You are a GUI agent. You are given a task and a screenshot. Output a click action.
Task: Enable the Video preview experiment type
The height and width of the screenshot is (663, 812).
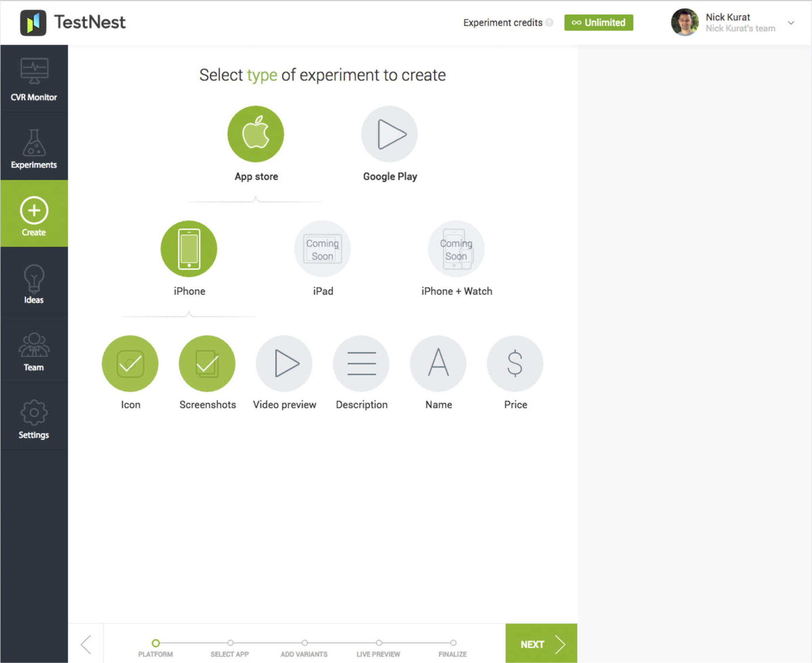[284, 363]
